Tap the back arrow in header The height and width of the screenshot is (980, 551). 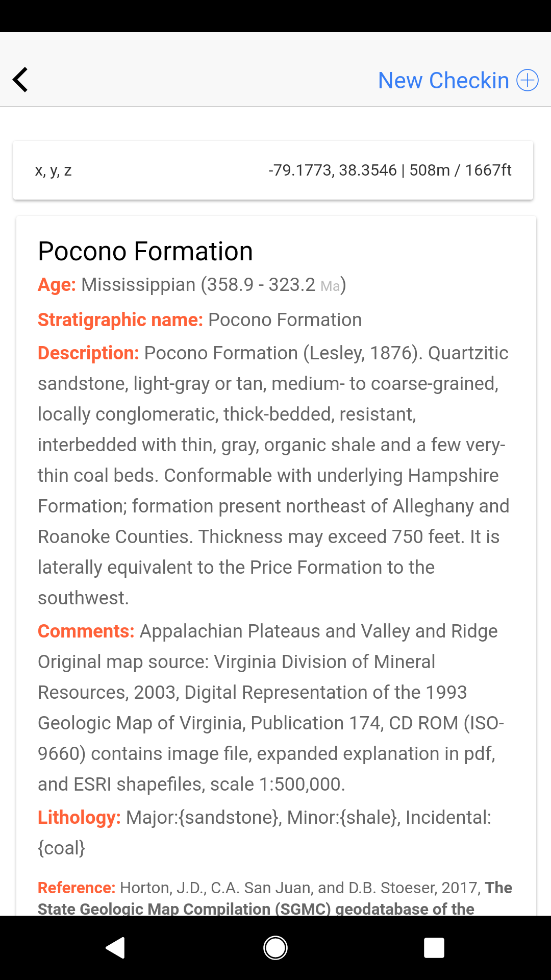[x=20, y=80]
